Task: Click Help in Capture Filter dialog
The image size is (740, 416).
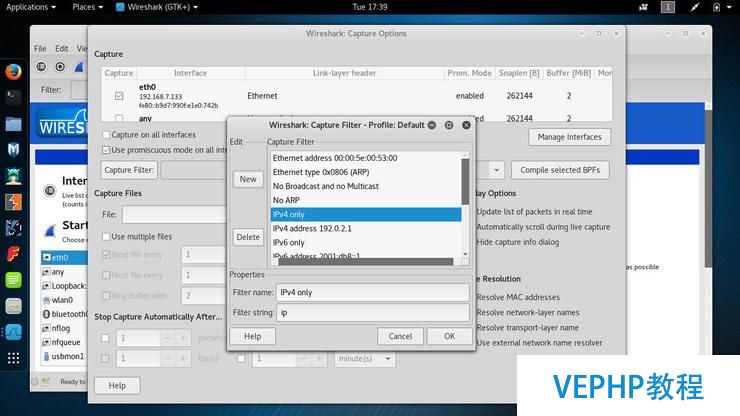Action: tap(252, 336)
